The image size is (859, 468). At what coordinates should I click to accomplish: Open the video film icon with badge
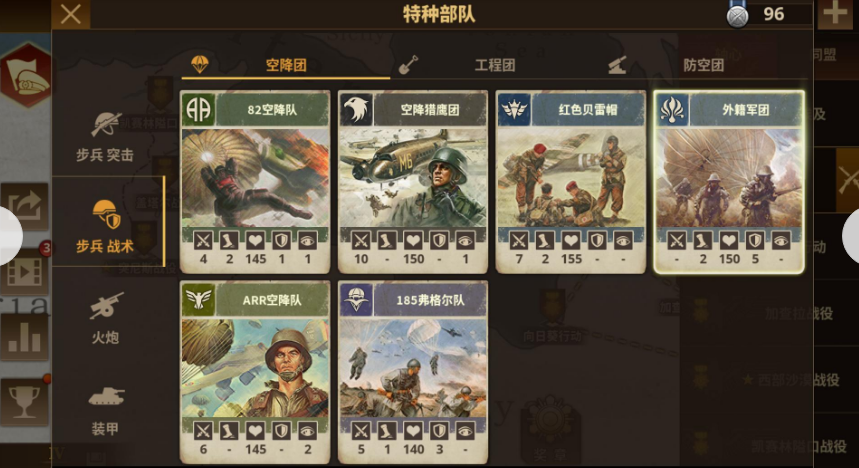coord(24,271)
